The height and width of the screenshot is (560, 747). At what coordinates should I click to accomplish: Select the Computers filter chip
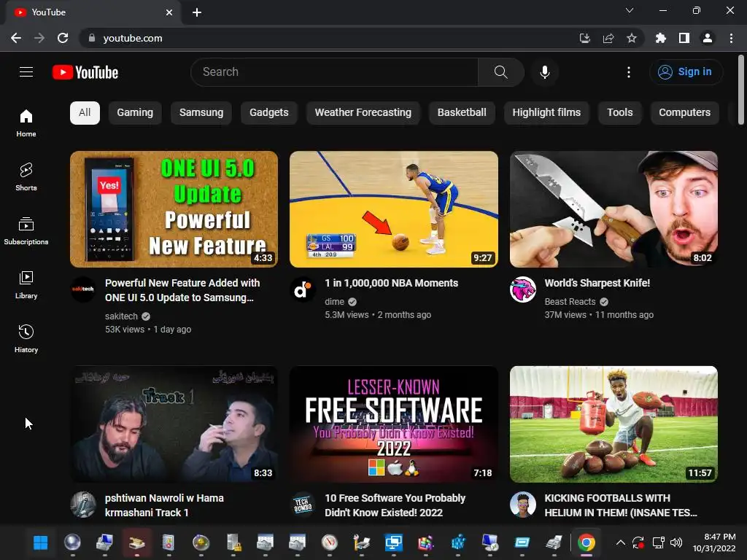click(684, 113)
